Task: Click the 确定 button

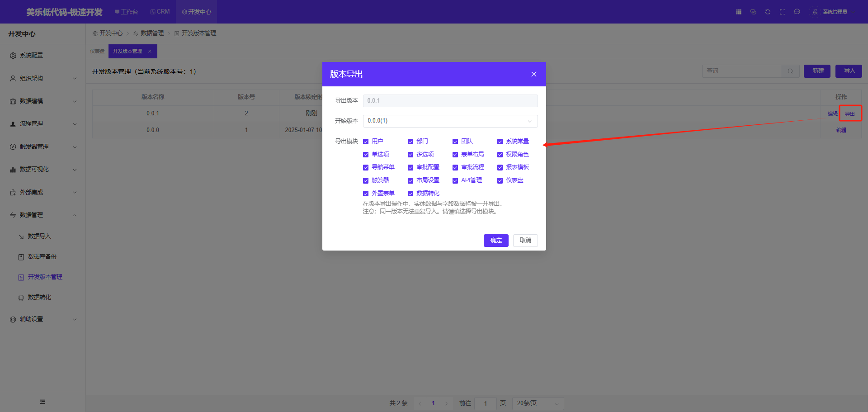Action: [x=496, y=240]
